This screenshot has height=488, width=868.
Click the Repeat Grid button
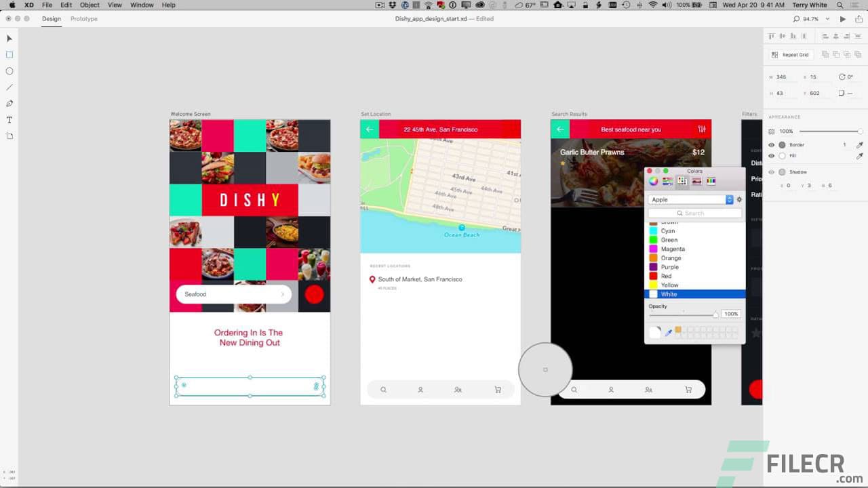coord(790,54)
